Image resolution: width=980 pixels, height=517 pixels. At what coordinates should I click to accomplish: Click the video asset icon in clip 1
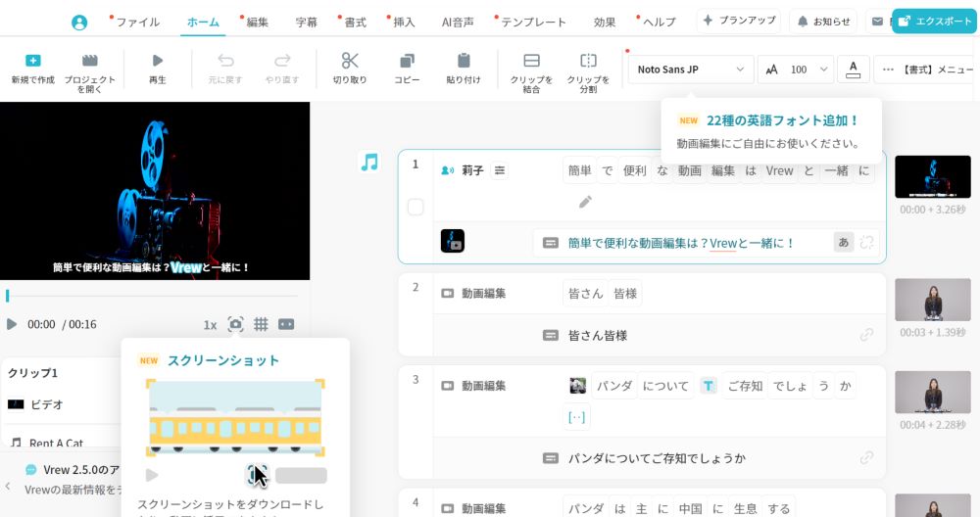click(453, 241)
